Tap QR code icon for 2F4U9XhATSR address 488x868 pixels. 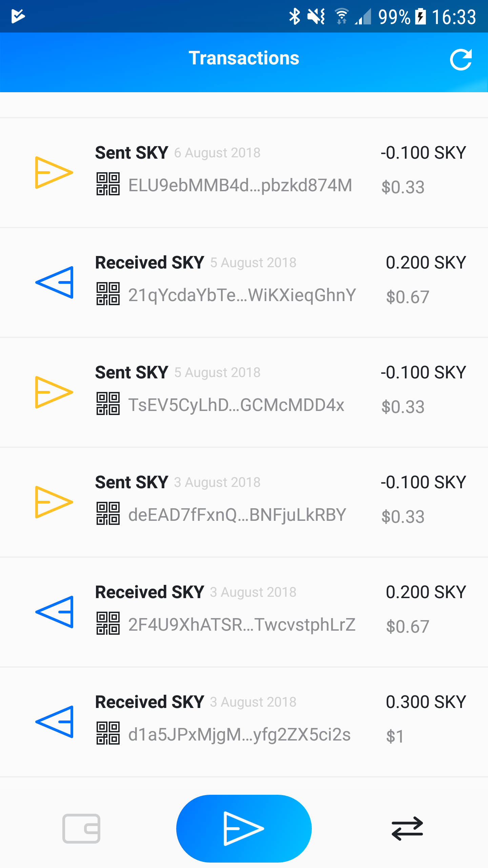tap(108, 624)
